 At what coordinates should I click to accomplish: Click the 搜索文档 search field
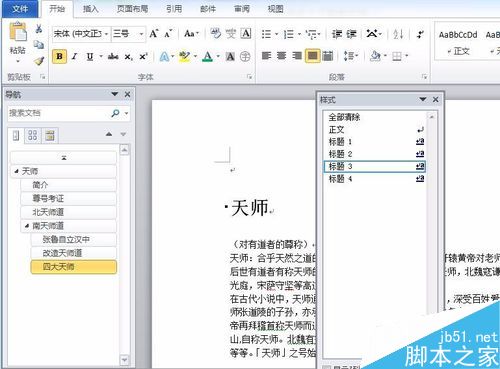click(x=58, y=113)
